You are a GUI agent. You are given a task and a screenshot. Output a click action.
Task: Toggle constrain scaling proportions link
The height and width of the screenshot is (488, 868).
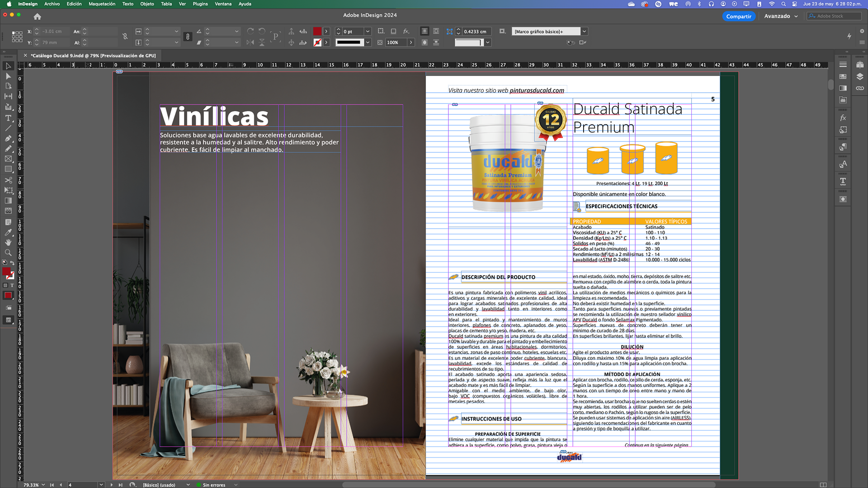coord(188,37)
